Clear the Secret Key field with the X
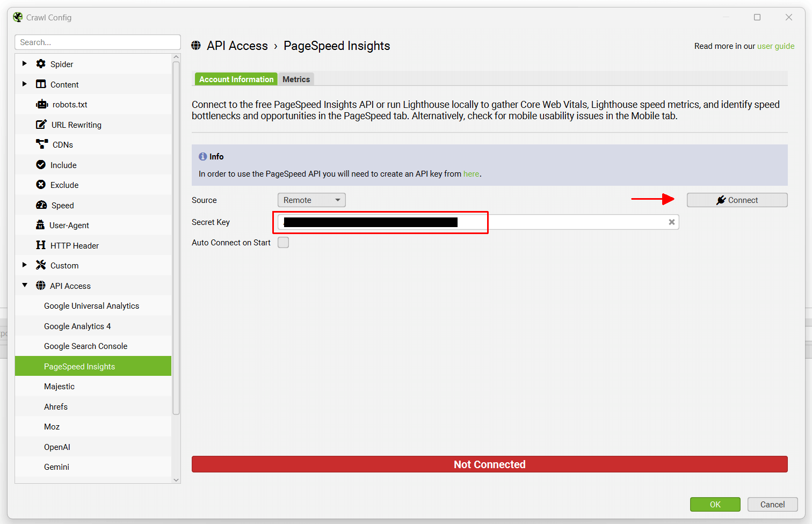 [x=671, y=222]
